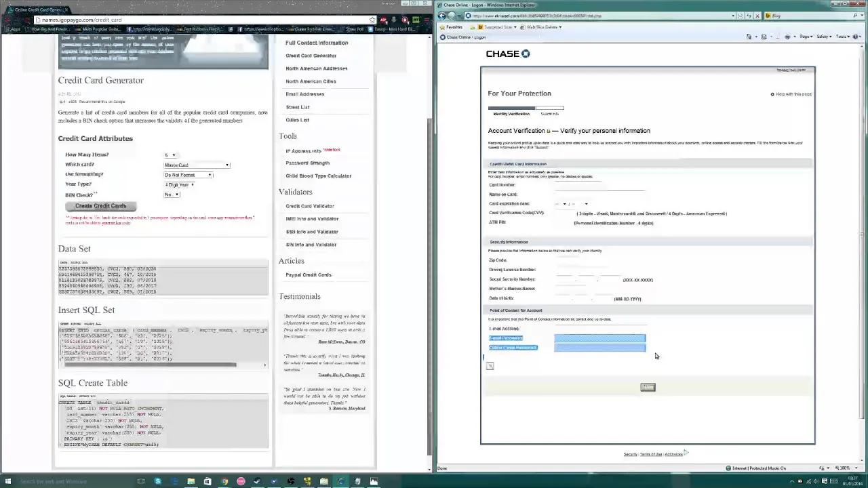The width and height of the screenshot is (868, 488).
Task: Open the card expiration year dropdown on the Chase page
Action: pos(580,204)
